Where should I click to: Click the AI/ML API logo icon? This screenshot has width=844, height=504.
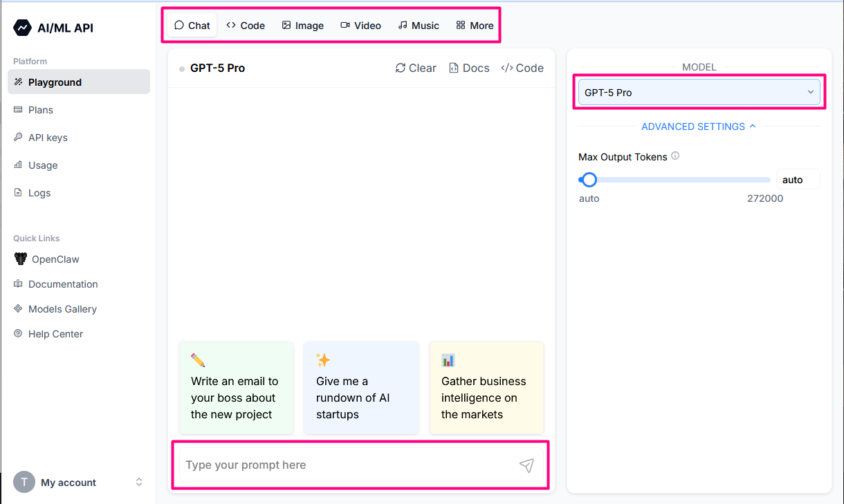[22, 28]
